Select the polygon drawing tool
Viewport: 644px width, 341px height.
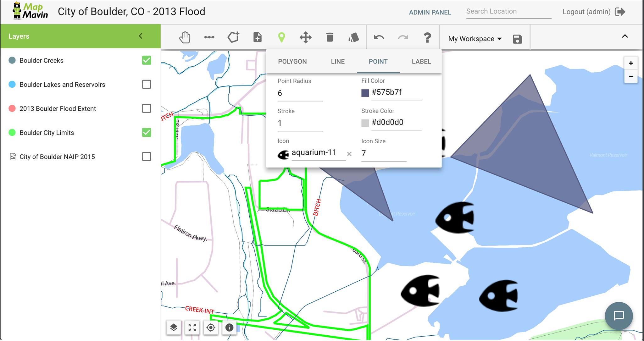pyautogui.click(x=233, y=37)
